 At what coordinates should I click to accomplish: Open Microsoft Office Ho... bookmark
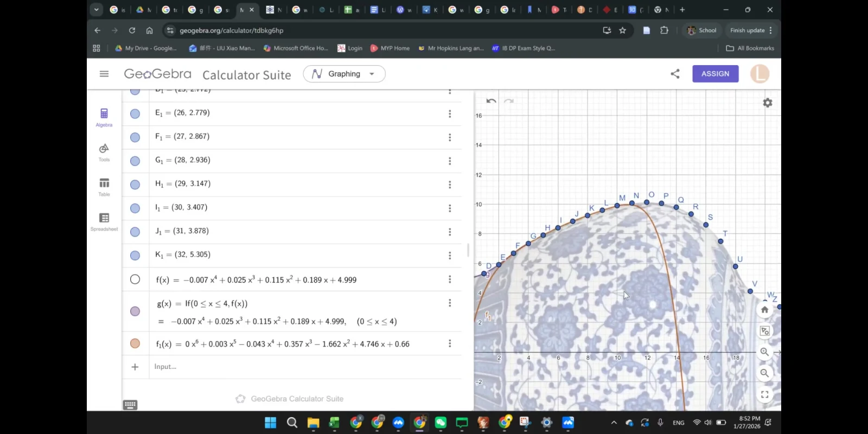[x=296, y=48]
